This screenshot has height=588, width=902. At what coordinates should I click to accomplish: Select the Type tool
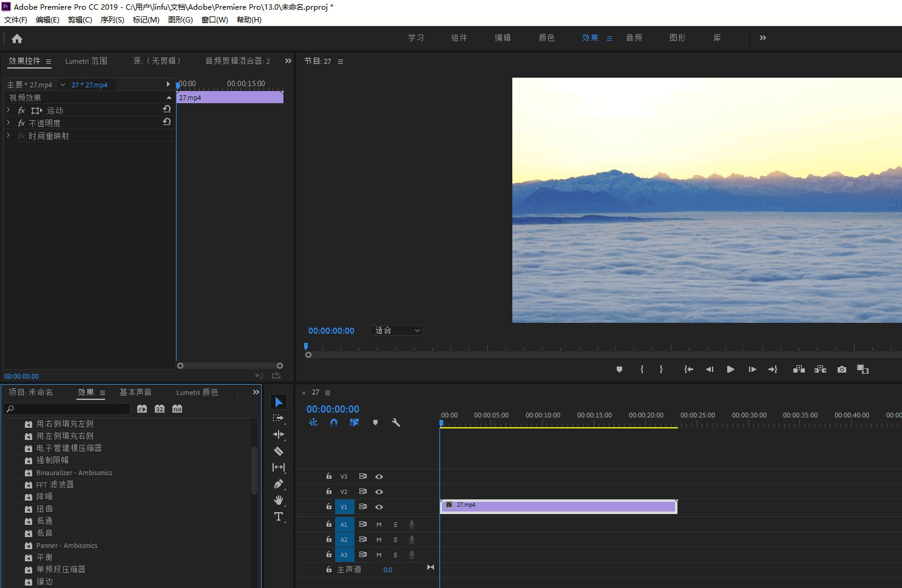click(x=279, y=516)
